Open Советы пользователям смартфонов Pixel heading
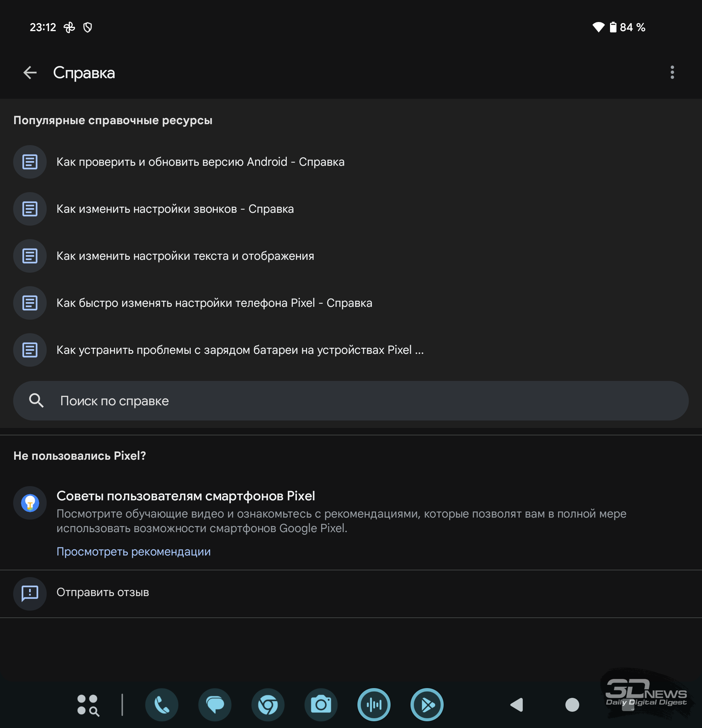This screenshot has width=702, height=728. 186,496
